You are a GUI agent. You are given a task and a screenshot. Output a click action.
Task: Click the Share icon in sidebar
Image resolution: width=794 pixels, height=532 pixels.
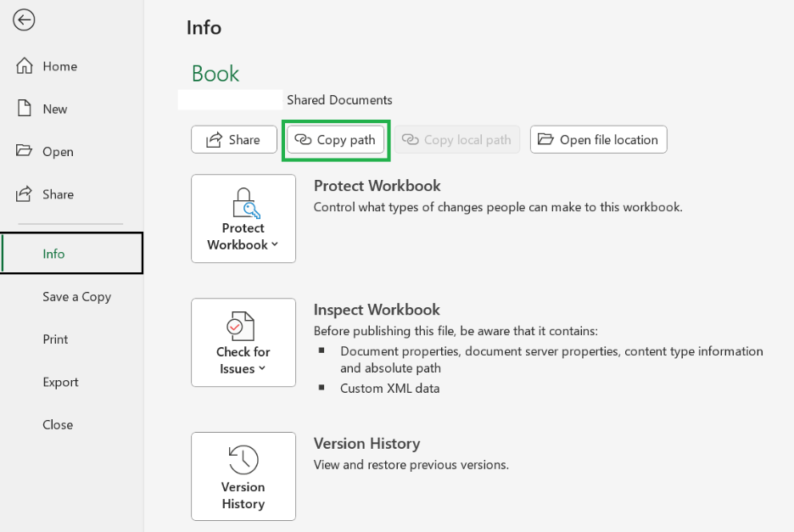click(x=24, y=193)
